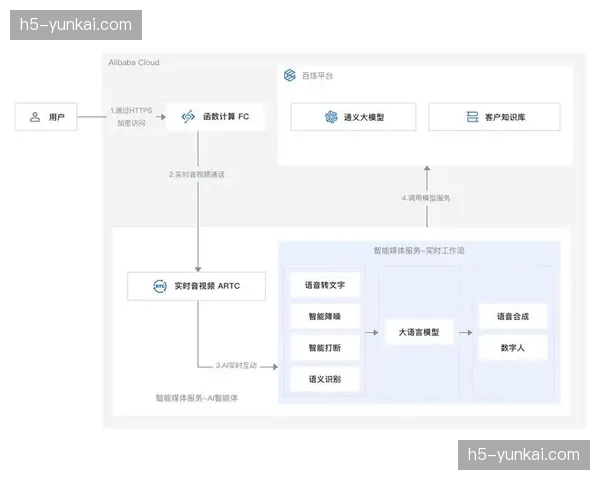
Task: Click the 3.AI实时互动 step label
Action: point(236,365)
